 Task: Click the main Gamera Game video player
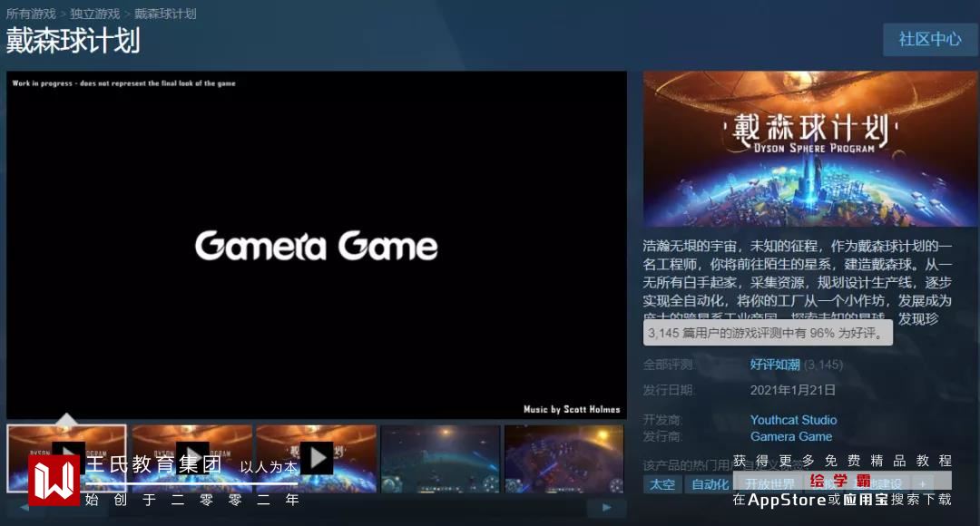click(317, 245)
